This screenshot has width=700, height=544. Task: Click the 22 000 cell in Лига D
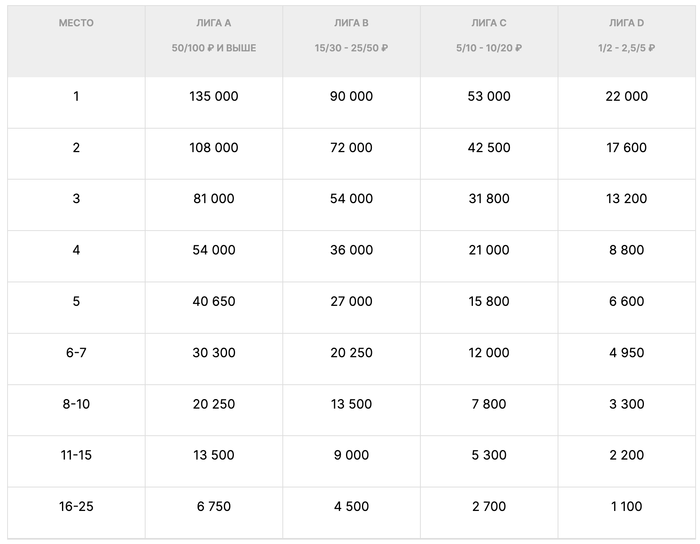pyautogui.click(x=627, y=97)
